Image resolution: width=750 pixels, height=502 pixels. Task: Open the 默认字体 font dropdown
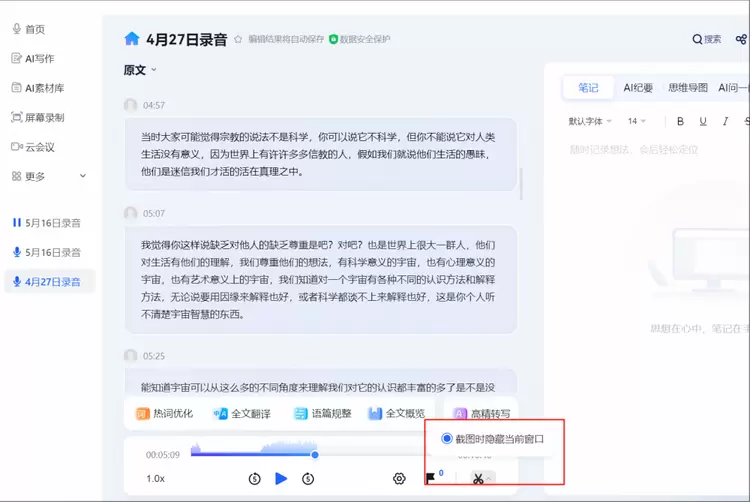591,121
